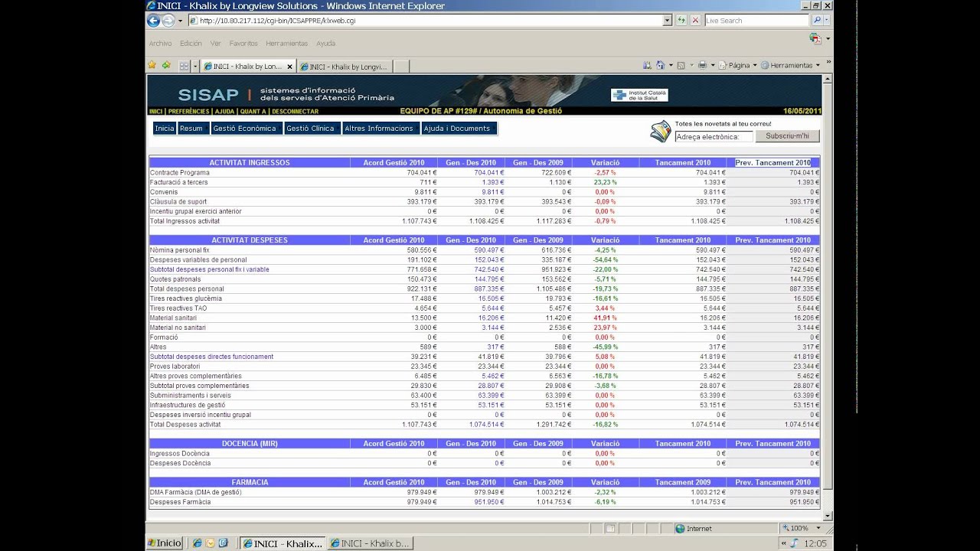Click the PDF converter toolbar icon

coord(815,38)
